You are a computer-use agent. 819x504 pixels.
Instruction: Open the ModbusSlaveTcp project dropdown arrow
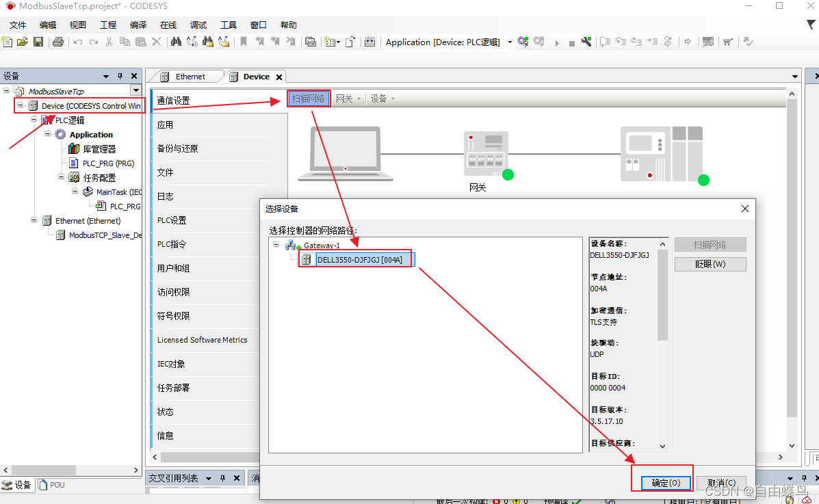pyautogui.click(x=136, y=90)
